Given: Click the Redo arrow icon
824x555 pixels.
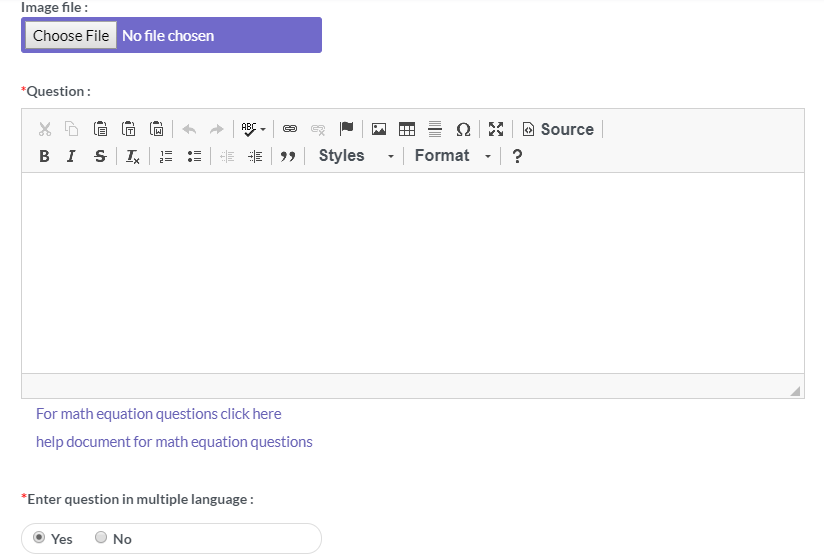Looking at the screenshot, I should click(x=217, y=129).
